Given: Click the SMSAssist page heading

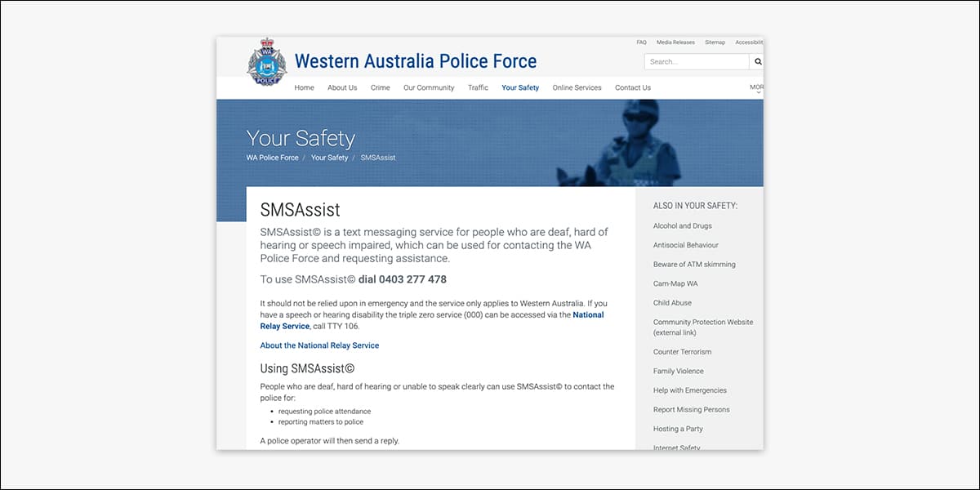Looking at the screenshot, I should click(x=300, y=210).
